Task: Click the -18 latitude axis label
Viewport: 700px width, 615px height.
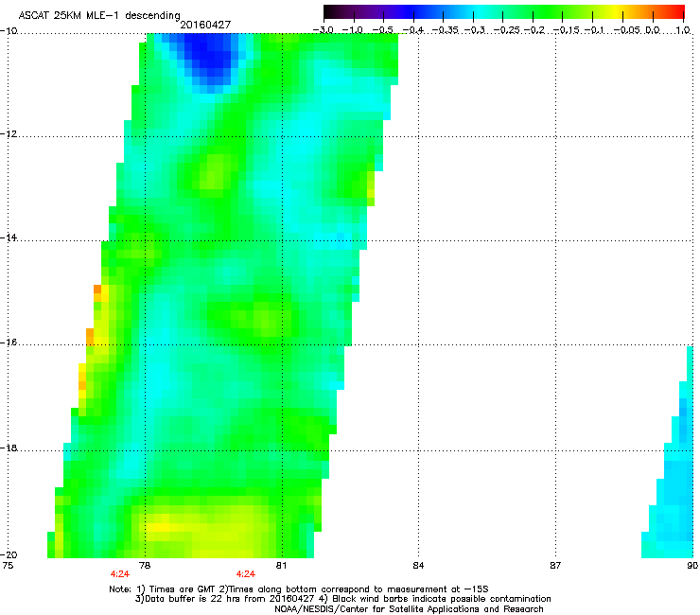Action: (9, 448)
